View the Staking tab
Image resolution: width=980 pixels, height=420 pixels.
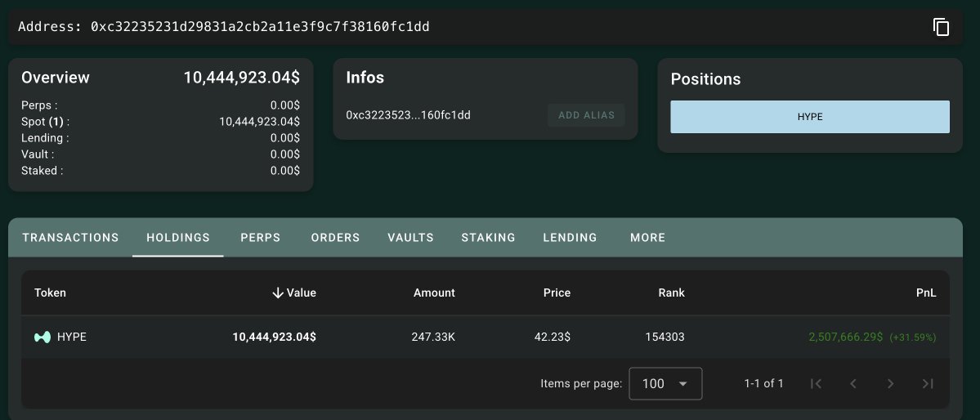488,238
